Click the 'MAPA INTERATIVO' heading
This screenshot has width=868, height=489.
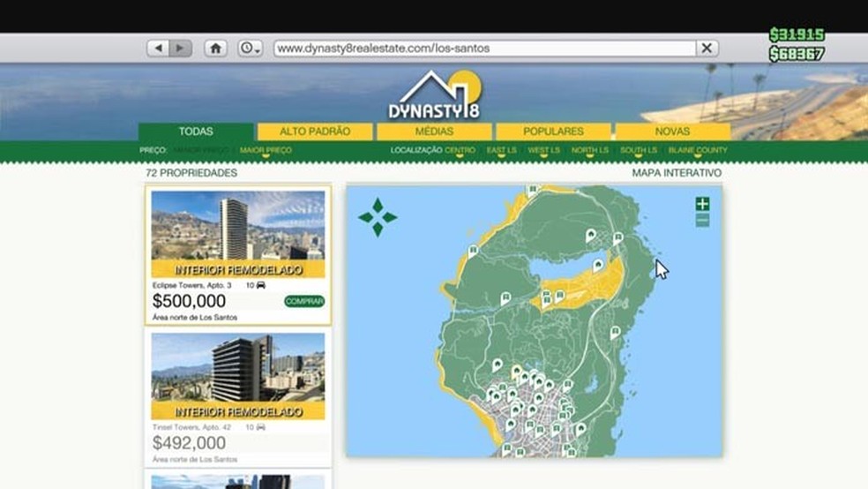coord(677,173)
